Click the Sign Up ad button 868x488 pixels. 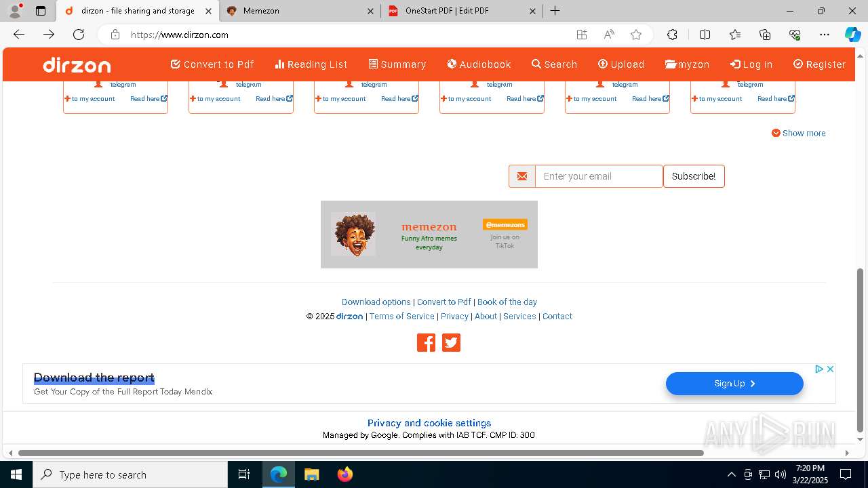click(x=734, y=384)
